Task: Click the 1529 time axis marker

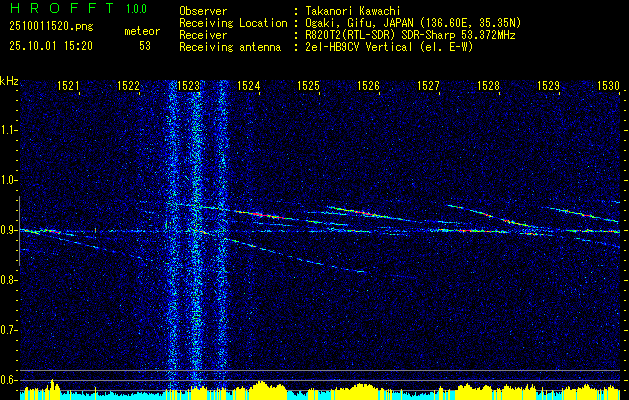Action: [x=548, y=85]
